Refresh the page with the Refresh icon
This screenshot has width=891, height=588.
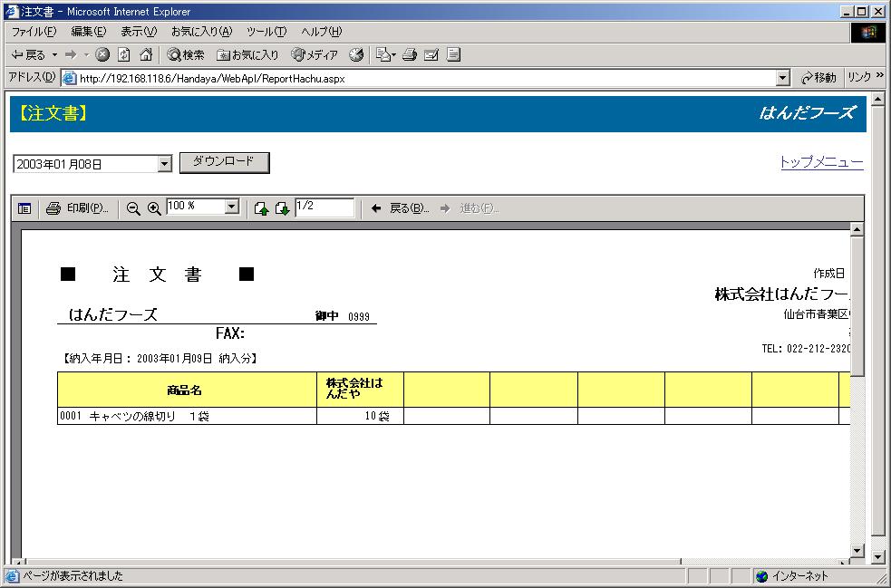coord(124,54)
